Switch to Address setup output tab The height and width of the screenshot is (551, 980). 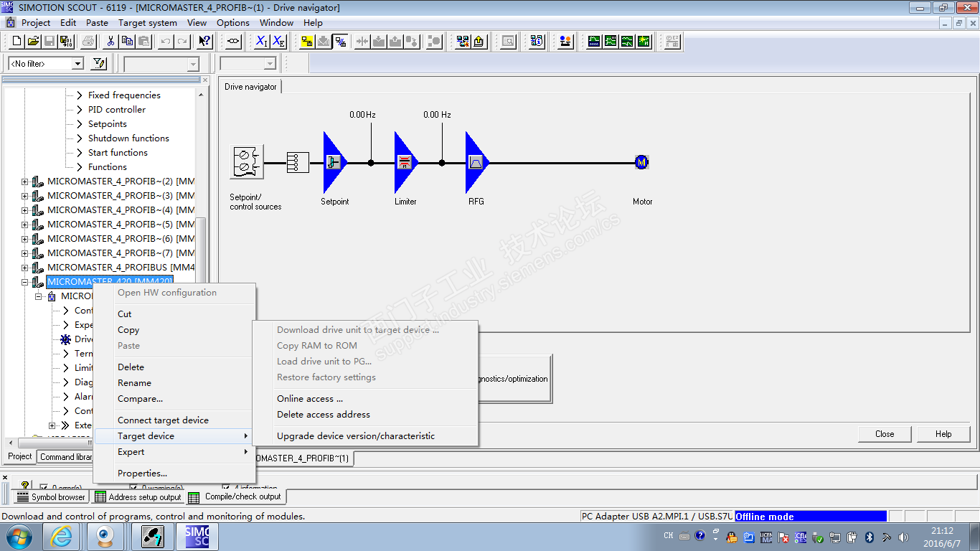click(x=138, y=496)
